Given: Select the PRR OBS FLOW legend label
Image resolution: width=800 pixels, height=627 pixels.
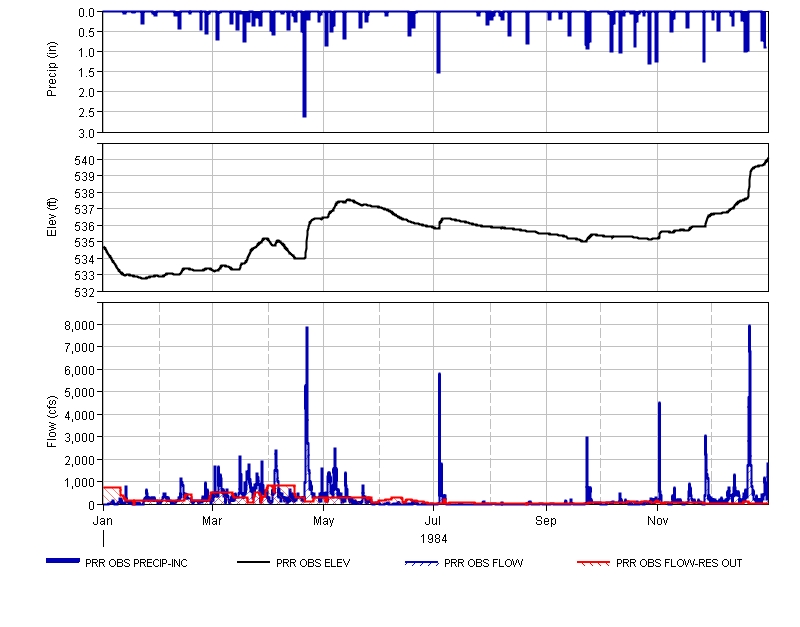Looking at the screenshot, I should [x=483, y=563].
